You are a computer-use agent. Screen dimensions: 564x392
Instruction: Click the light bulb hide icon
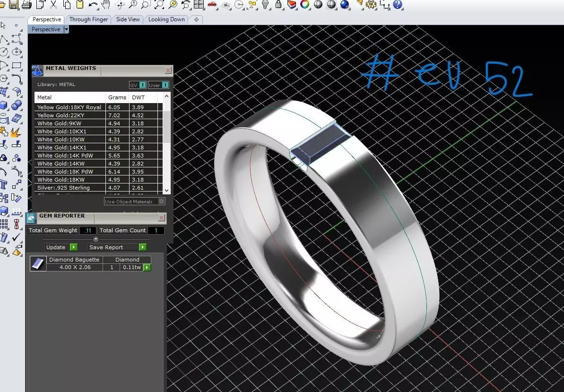point(266,4)
